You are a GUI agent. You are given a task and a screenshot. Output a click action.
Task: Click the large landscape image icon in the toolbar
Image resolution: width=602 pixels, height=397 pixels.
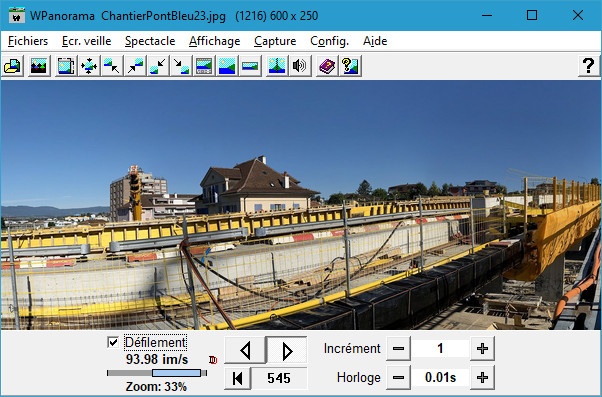(227, 66)
